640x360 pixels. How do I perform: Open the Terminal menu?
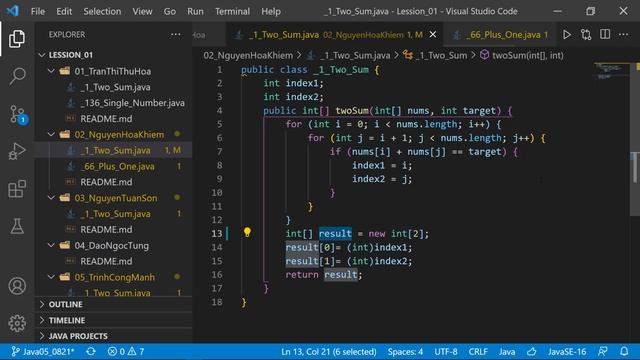[232, 11]
